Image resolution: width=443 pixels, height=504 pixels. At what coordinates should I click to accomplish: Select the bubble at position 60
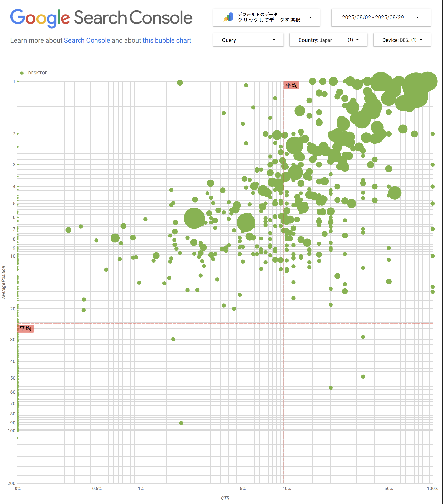tap(331, 388)
